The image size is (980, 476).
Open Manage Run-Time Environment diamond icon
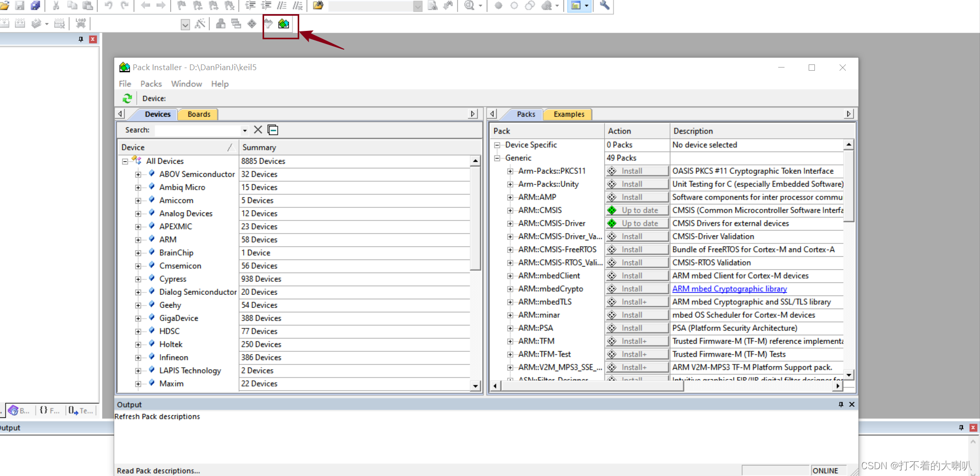click(252, 24)
